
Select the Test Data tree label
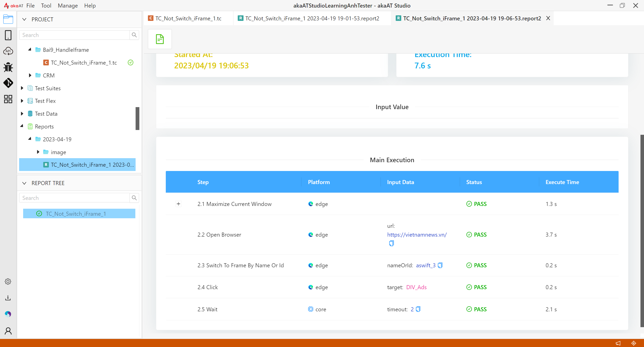click(x=46, y=114)
